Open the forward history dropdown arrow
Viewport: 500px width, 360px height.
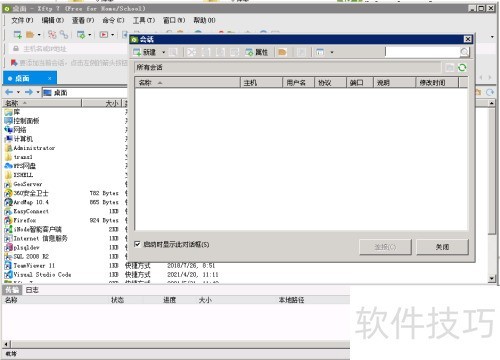pyautogui.click(x=38, y=92)
